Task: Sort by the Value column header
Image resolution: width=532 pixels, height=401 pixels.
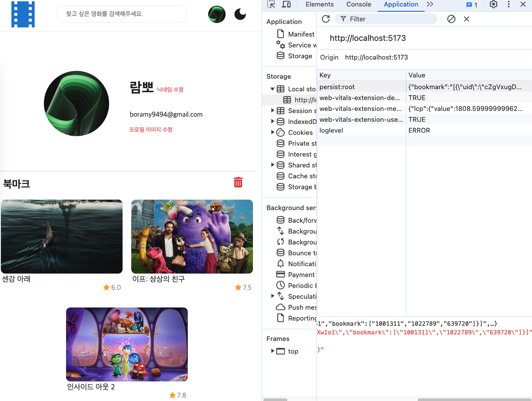Action: tap(469, 75)
